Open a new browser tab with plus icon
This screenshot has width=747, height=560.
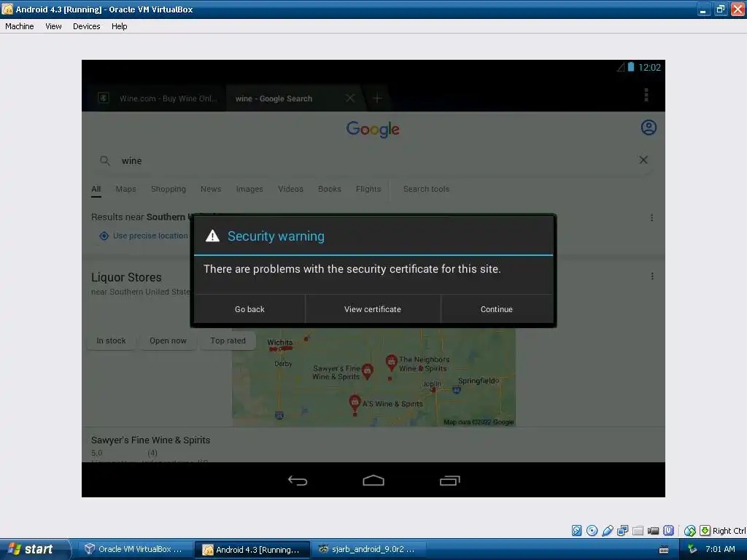pyautogui.click(x=377, y=98)
